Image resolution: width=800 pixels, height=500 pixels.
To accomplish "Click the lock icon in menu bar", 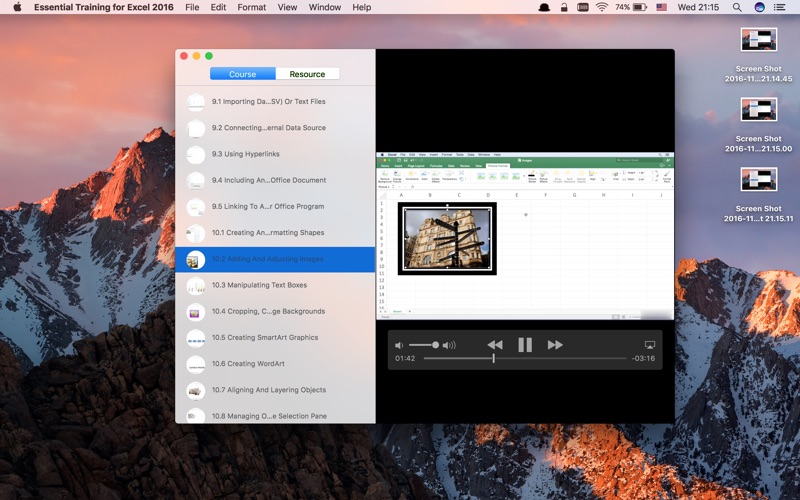I will click(564, 7).
